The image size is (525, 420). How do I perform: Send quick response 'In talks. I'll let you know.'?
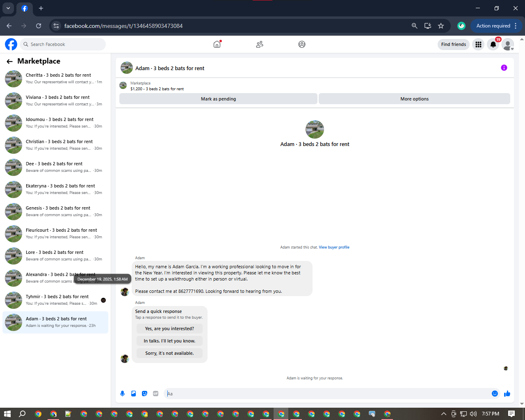click(x=169, y=341)
